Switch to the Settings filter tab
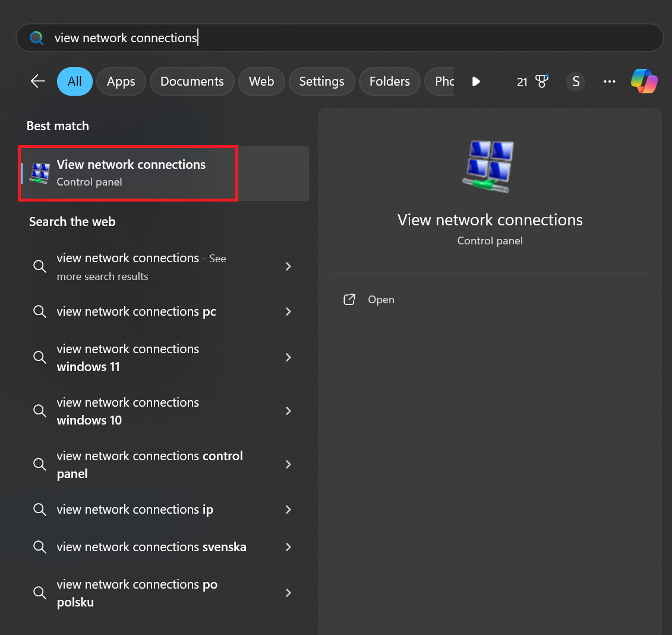The height and width of the screenshot is (635, 672). coord(321,81)
